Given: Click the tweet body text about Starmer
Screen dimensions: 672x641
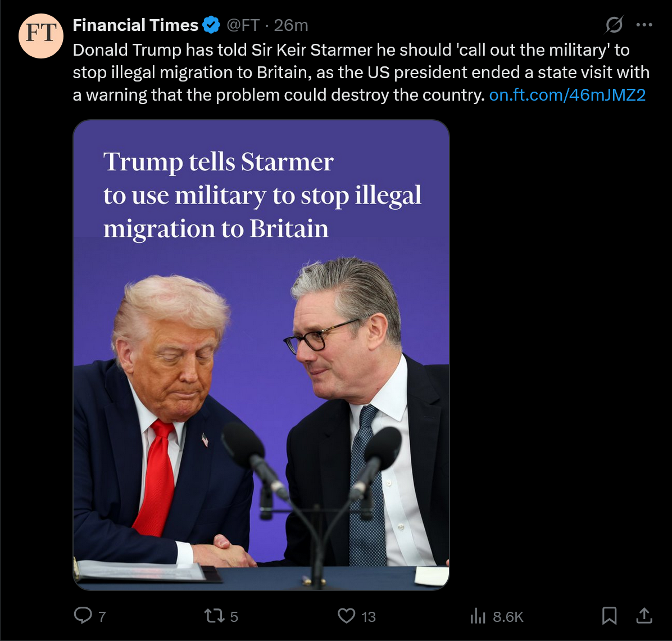Looking at the screenshot, I should [x=361, y=73].
